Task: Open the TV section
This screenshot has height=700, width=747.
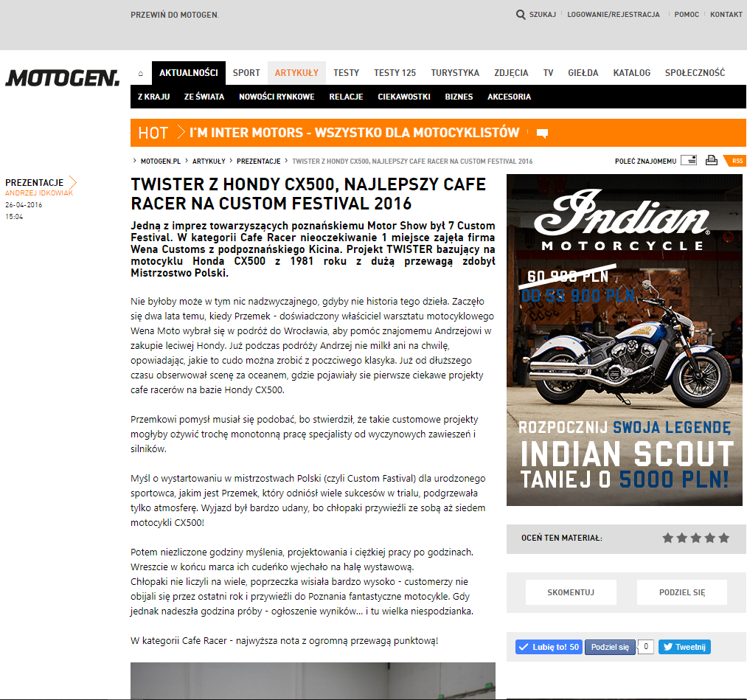Action: [549, 73]
